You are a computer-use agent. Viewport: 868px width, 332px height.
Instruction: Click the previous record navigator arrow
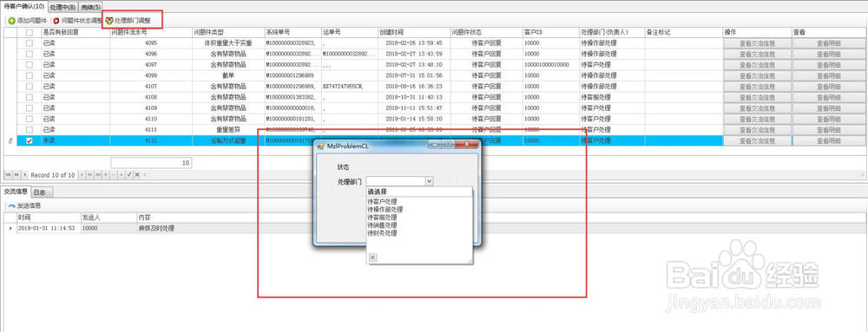(25, 175)
